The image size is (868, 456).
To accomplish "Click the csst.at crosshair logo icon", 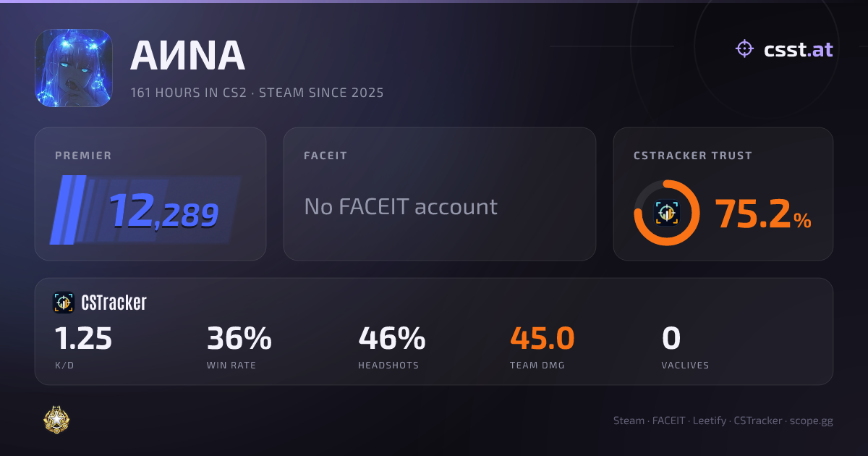I will click(744, 49).
